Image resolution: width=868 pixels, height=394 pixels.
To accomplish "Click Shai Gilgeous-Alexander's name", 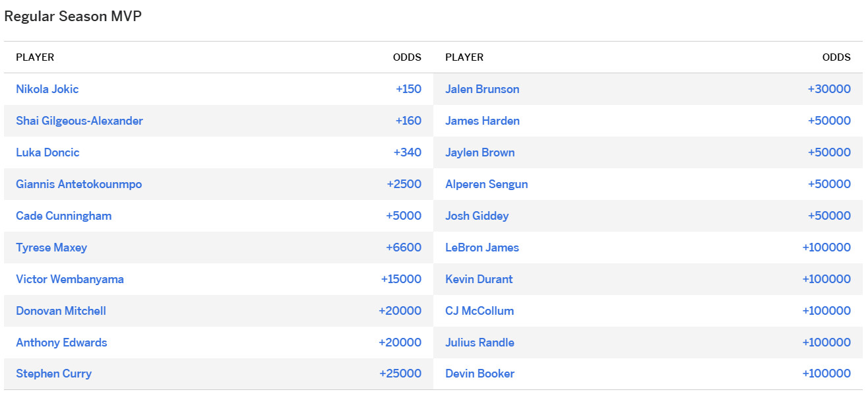I will [79, 121].
